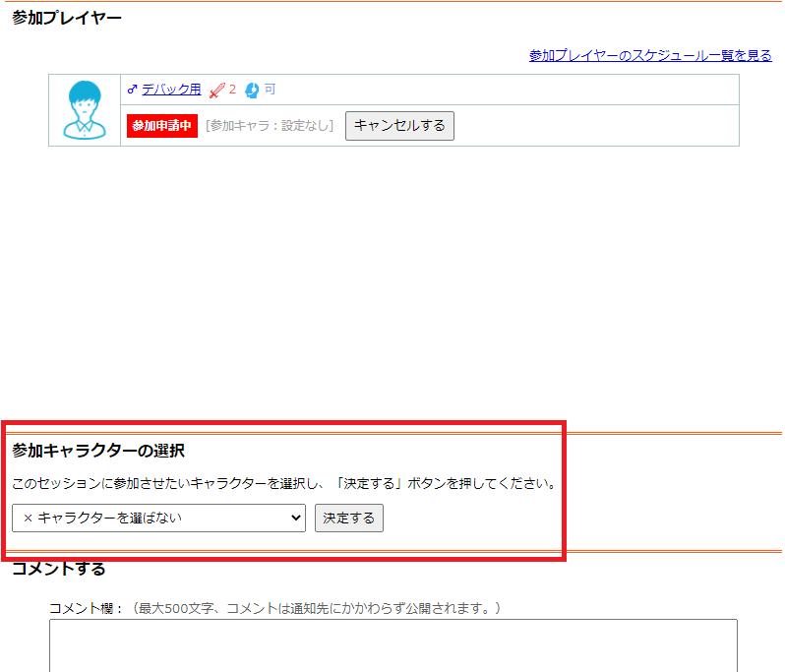Click the コメントする heading

[x=59, y=569]
